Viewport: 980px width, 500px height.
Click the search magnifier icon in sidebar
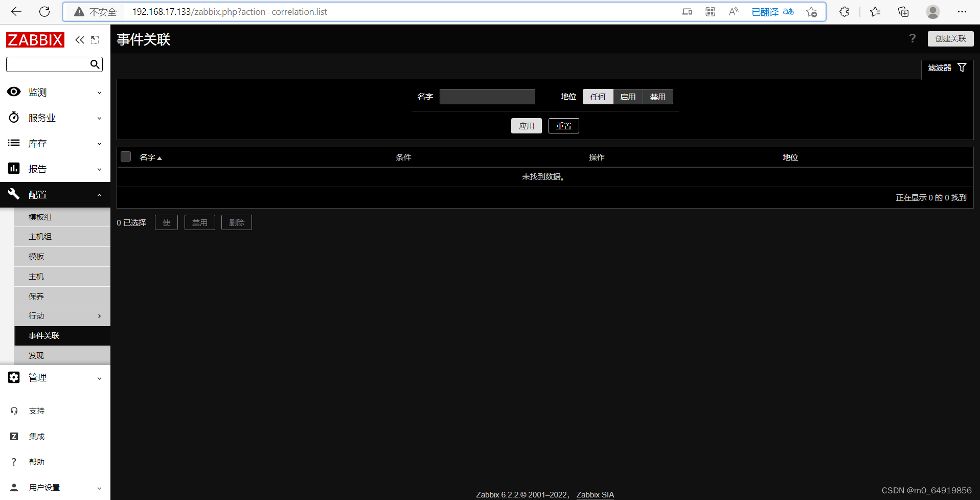pyautogui.click(x=95, y=64)
